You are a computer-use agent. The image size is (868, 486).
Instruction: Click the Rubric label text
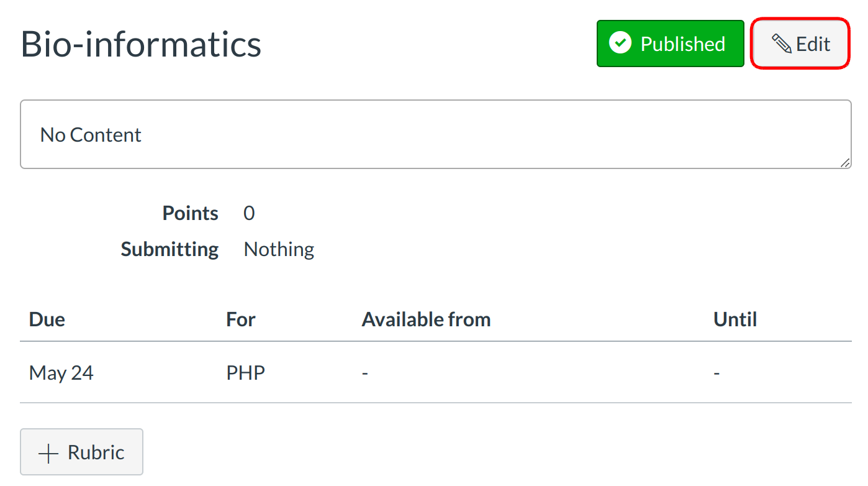96,452
